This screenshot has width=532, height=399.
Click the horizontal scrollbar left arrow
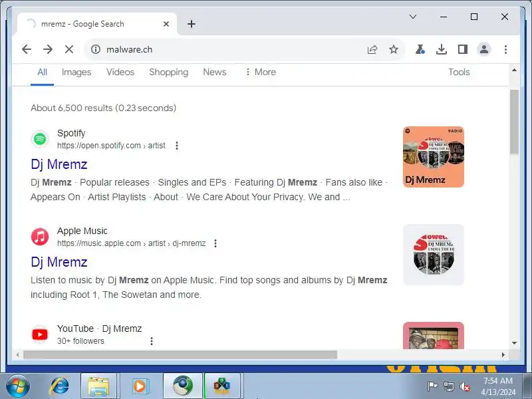[18, 355]
